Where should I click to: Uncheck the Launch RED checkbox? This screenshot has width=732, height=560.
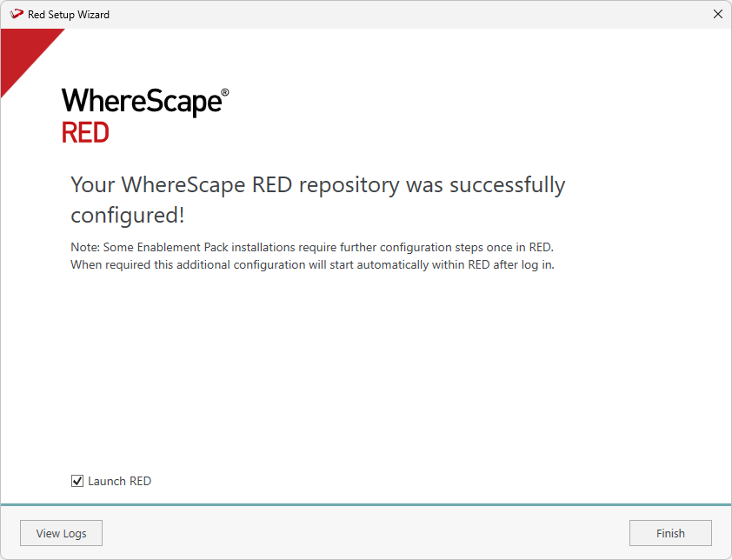coord(77,481)
